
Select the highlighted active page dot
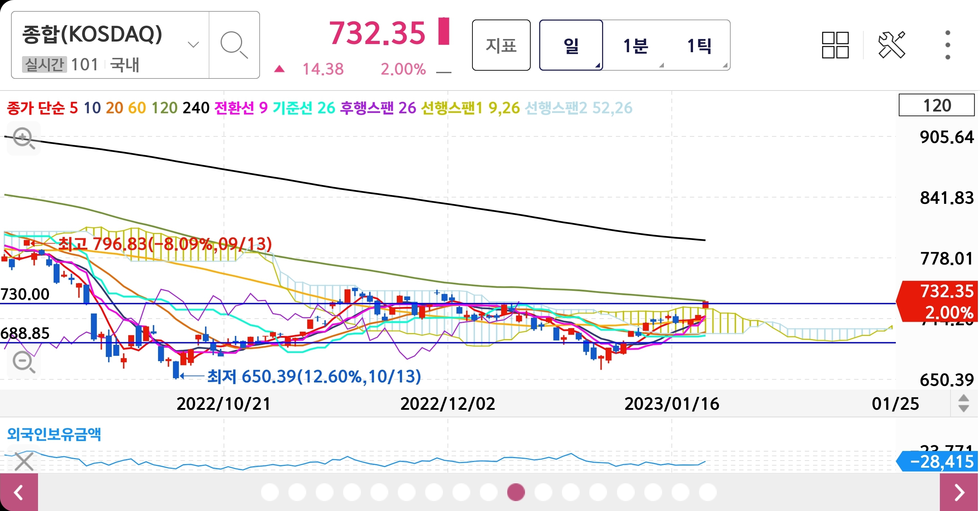tap(516, 493)
